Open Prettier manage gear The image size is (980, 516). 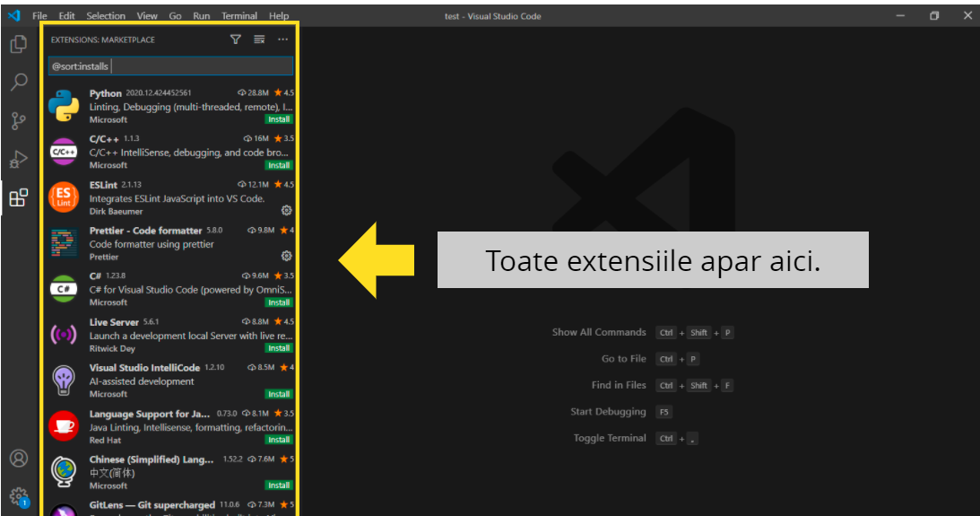[x=286, y=256]
